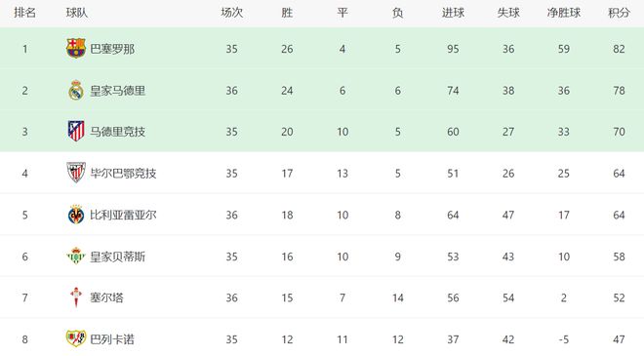Click the 场次 column header
The image size is (644, 356).
click(231, 13)
